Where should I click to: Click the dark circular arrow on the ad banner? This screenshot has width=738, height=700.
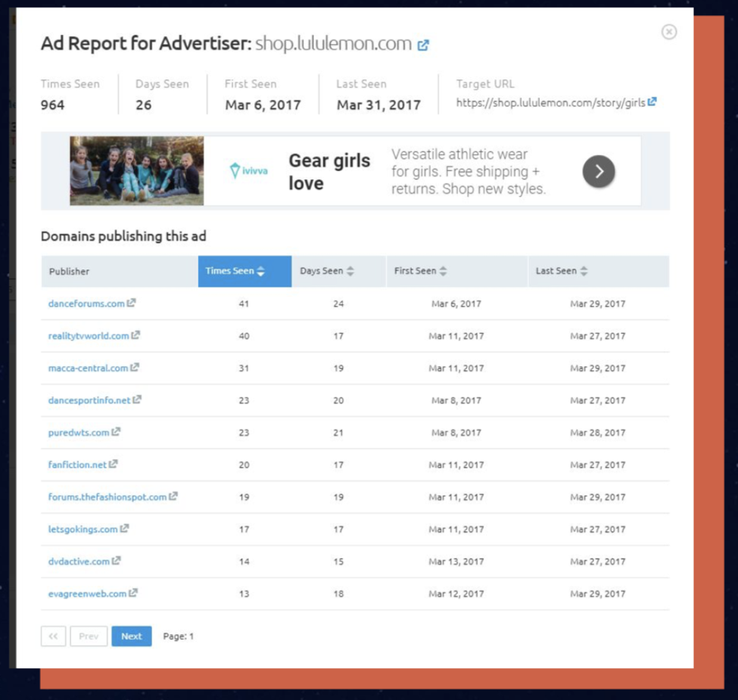tap(598, 171)
